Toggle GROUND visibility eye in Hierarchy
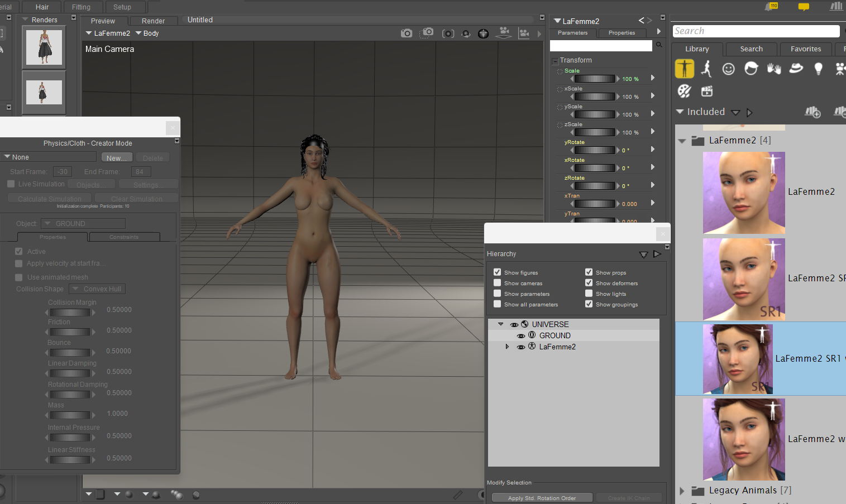This screenshot has height=504, width=846. coord(520,335)
